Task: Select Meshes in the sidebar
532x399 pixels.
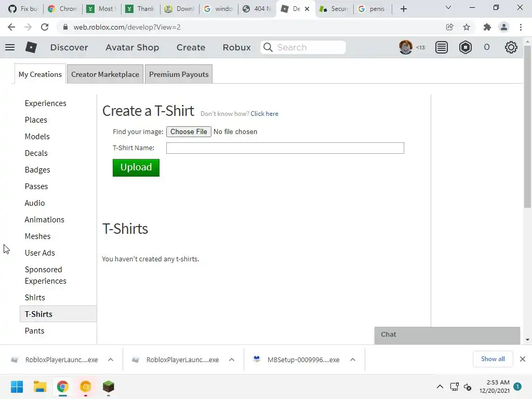Action: coord(37,236)
